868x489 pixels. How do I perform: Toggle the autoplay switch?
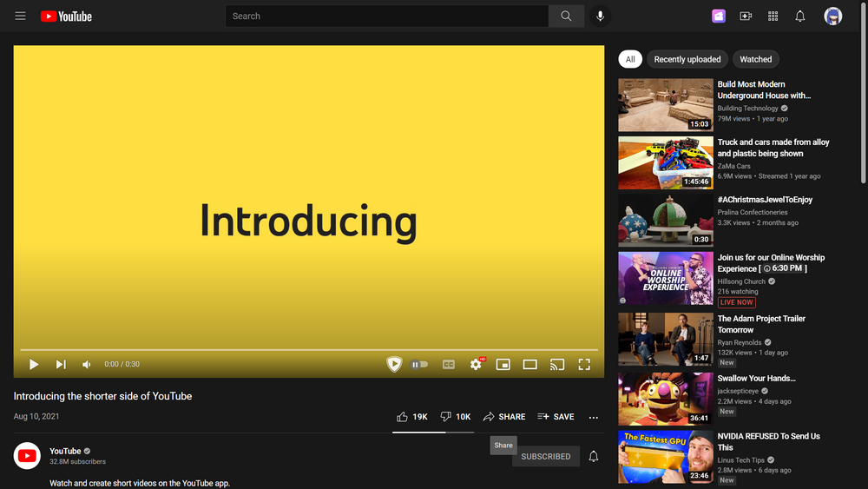click(419, 365)
